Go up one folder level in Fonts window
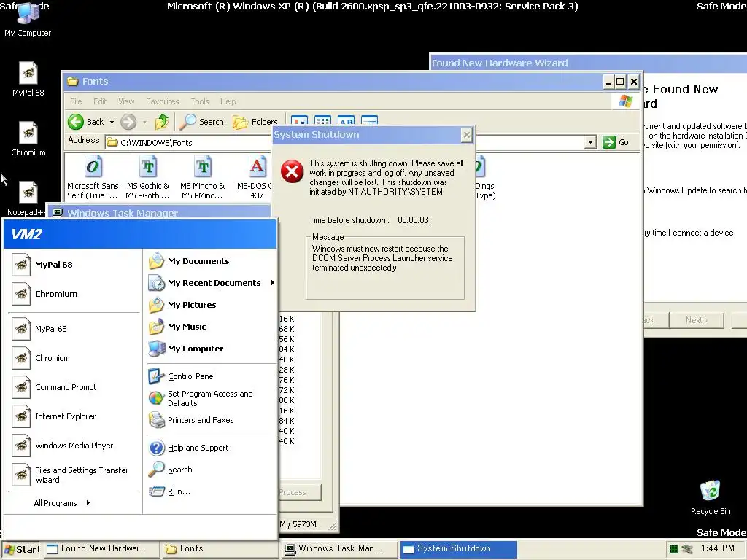This screenshot has width=747, height=560. click(x=162, y=122)
